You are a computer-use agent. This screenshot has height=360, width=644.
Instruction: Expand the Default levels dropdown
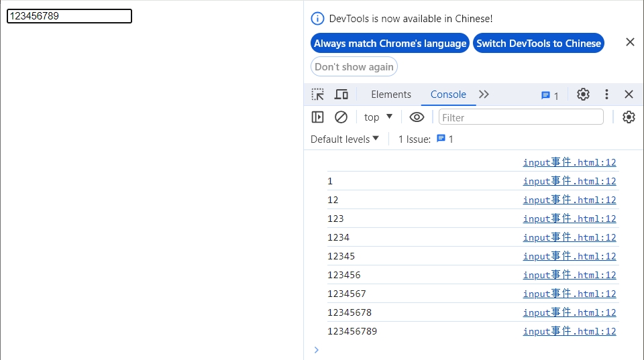point(345,139)
